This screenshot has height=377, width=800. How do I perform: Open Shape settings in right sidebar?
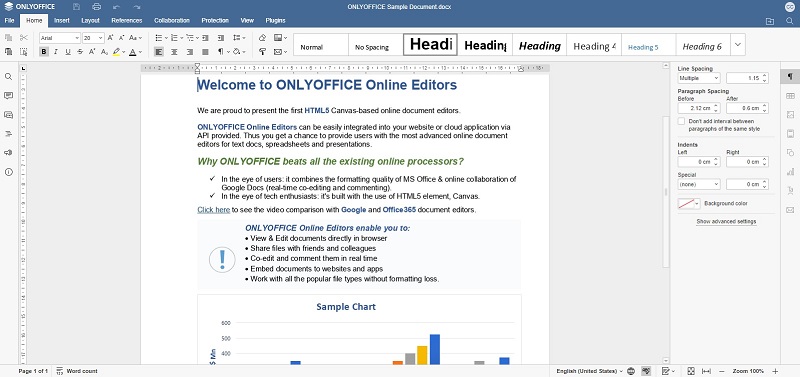(x=790, y=153)
